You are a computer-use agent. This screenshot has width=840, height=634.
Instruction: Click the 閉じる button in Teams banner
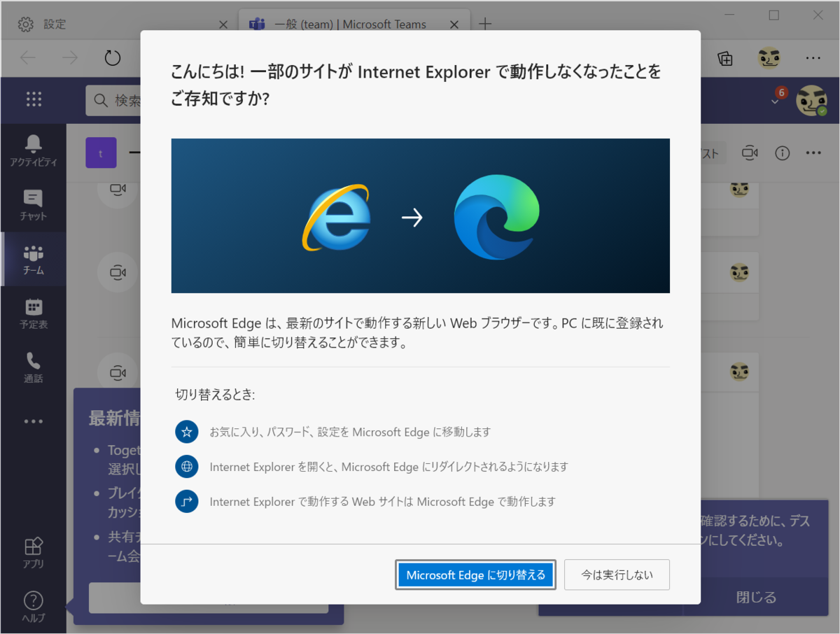point(757,597)
